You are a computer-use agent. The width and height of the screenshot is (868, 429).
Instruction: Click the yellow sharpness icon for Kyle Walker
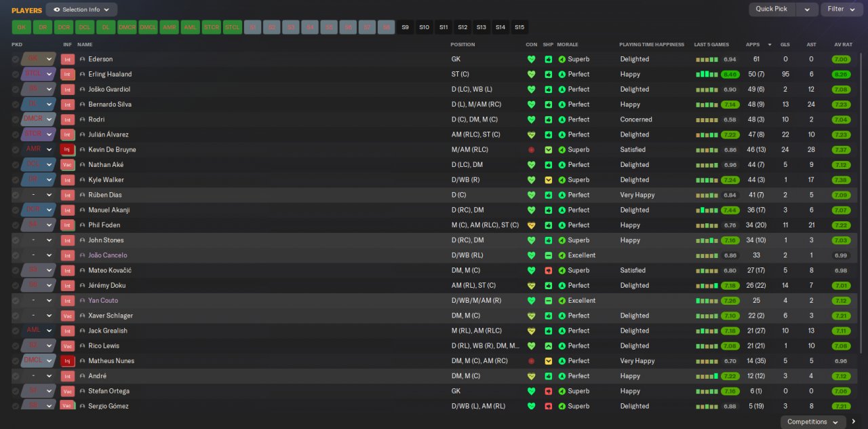(x=548, y=180)
